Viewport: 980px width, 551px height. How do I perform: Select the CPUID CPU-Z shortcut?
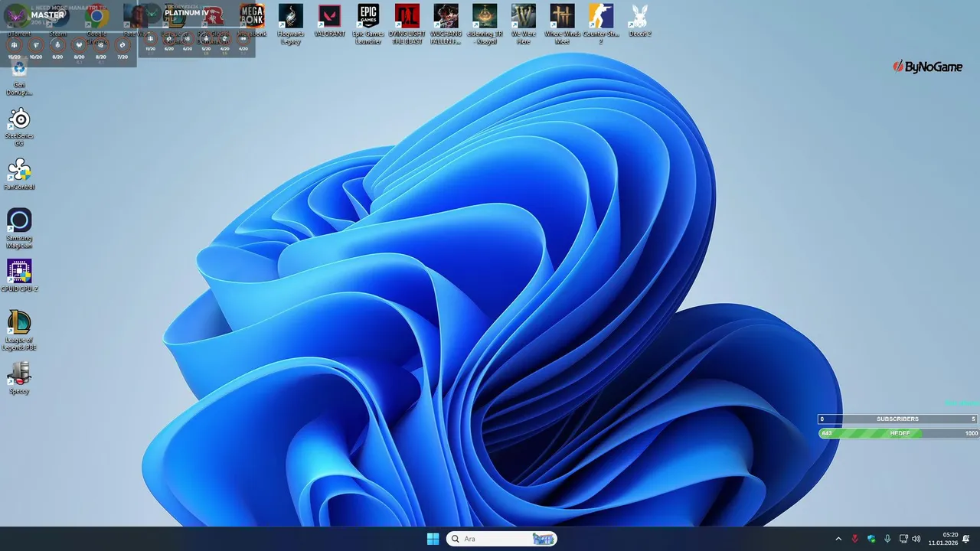[x=19, y=275]
